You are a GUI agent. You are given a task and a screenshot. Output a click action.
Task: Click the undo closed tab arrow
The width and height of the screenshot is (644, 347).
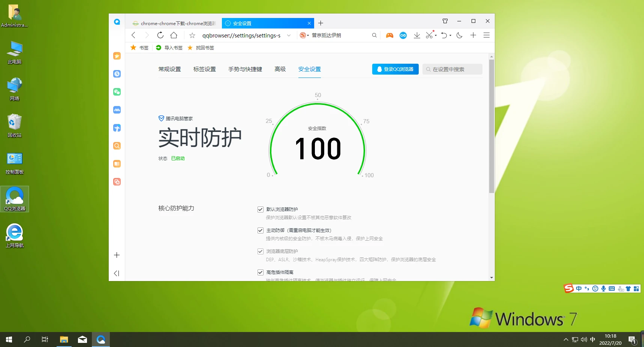[x=444, y=35]
